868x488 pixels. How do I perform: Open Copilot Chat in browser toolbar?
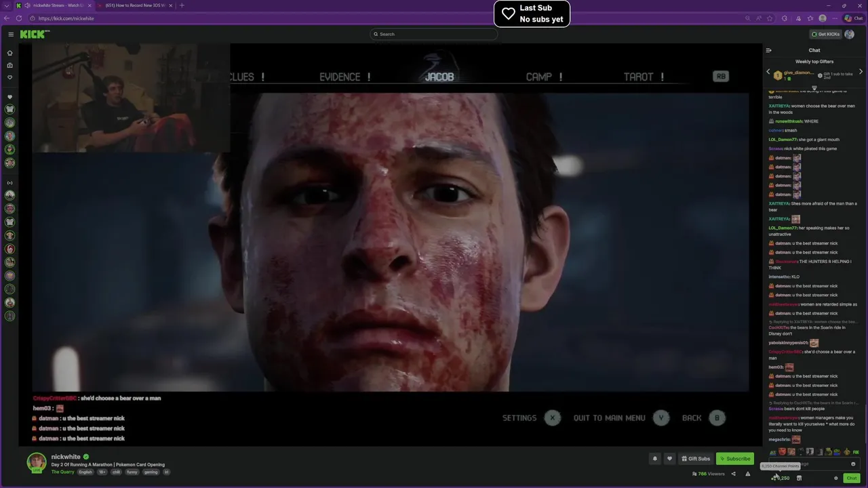(x=853, y=18)
